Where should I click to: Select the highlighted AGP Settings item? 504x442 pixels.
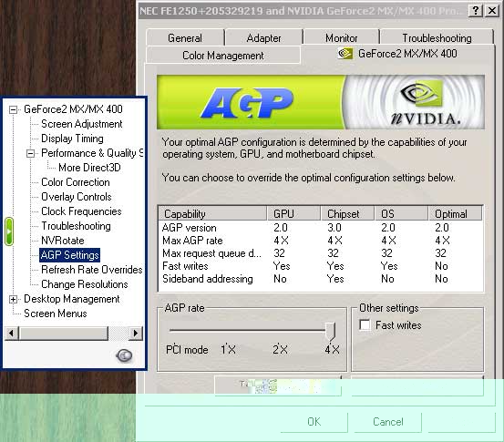point(70,255)
